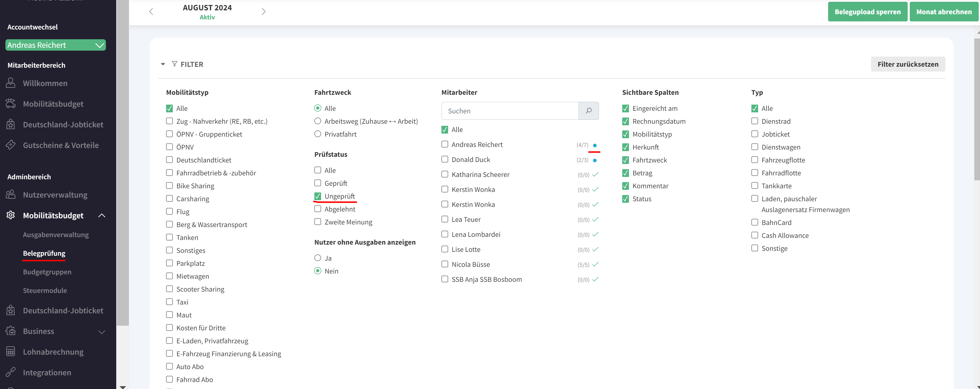Open Budgetgruppen submenu item

[47, 272]
